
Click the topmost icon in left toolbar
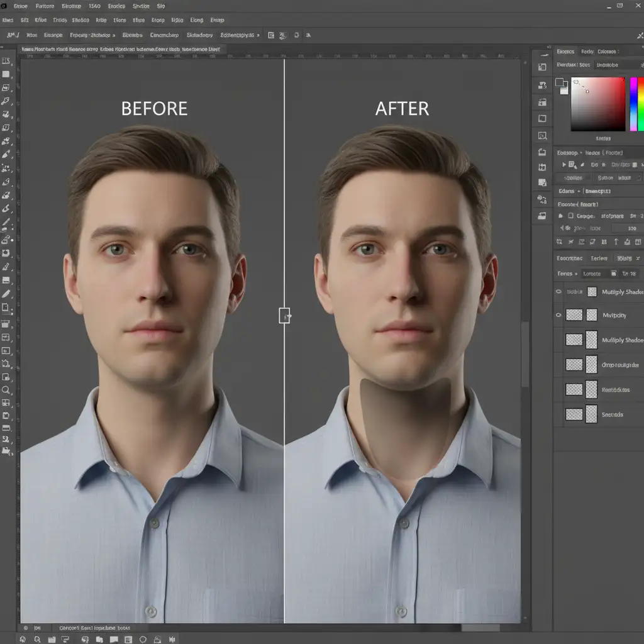tap(6, 61)
